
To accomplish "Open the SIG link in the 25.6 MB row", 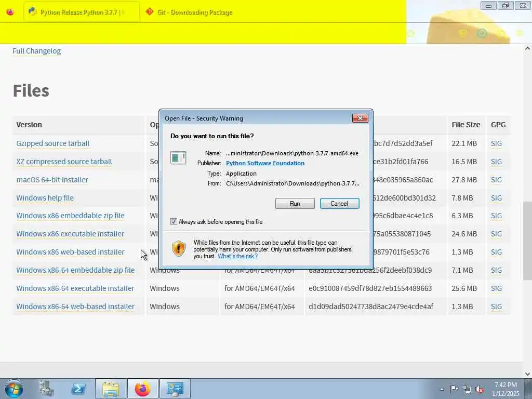I will [x=496, y=288].
